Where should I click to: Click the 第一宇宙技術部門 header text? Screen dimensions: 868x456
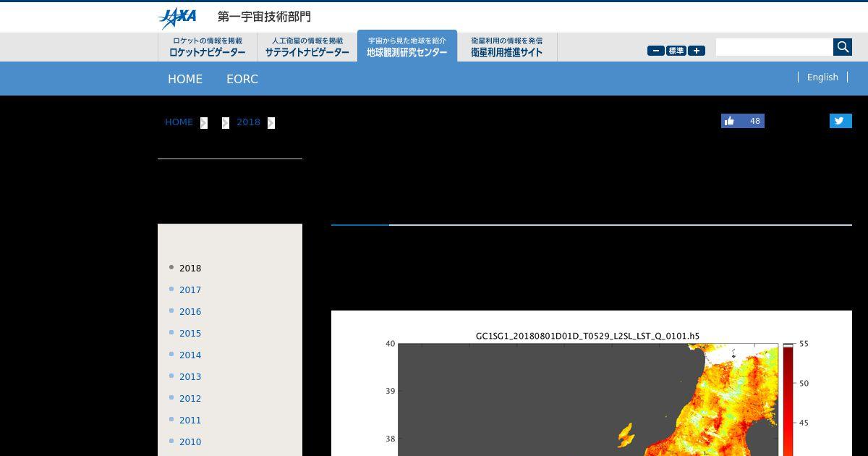(x=264, y=17)
